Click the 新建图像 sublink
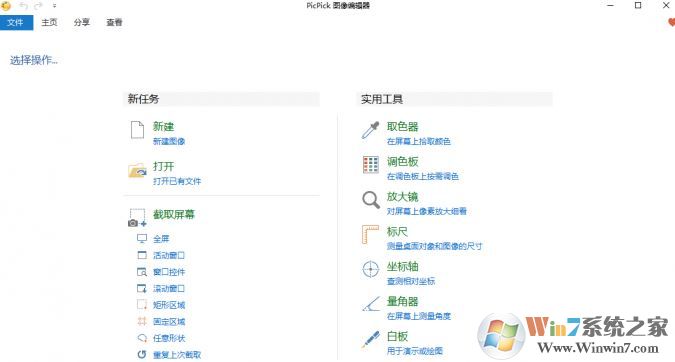This screenshot has height=362, width=675. (x=169, y=141)
